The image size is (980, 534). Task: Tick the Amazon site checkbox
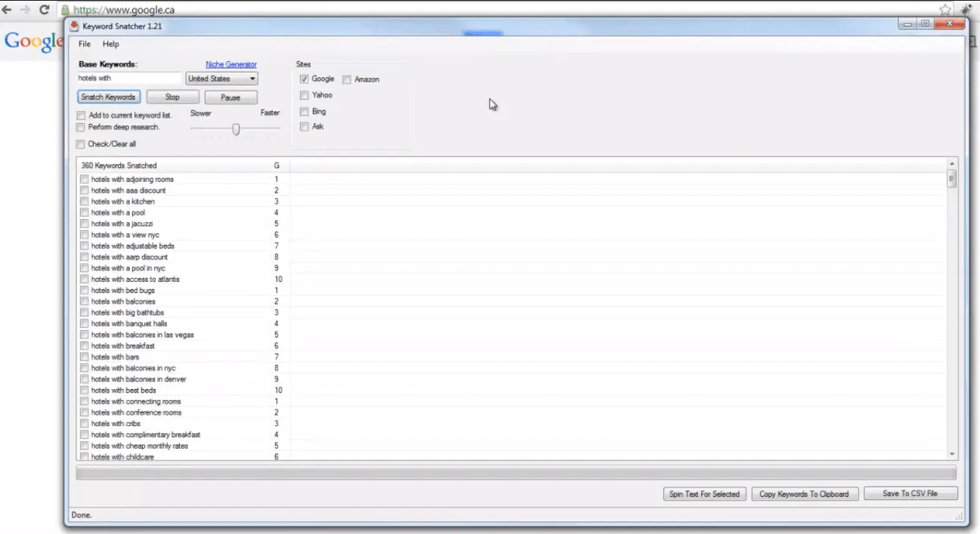347,79
